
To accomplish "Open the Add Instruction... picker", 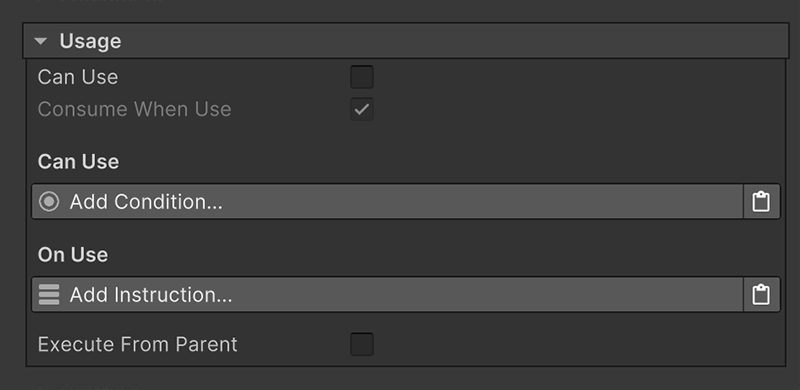I will coord(387,295).
